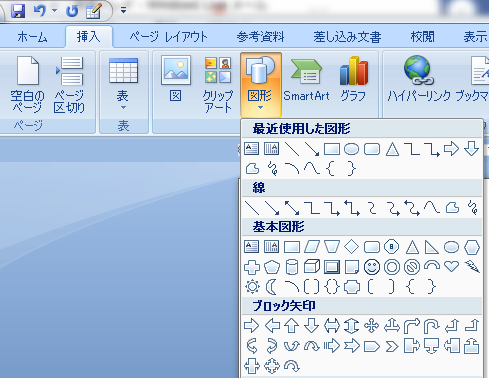Choose the pentagon arrow shape
Viewport: 489px width, 378px height.
pos(372,347)
